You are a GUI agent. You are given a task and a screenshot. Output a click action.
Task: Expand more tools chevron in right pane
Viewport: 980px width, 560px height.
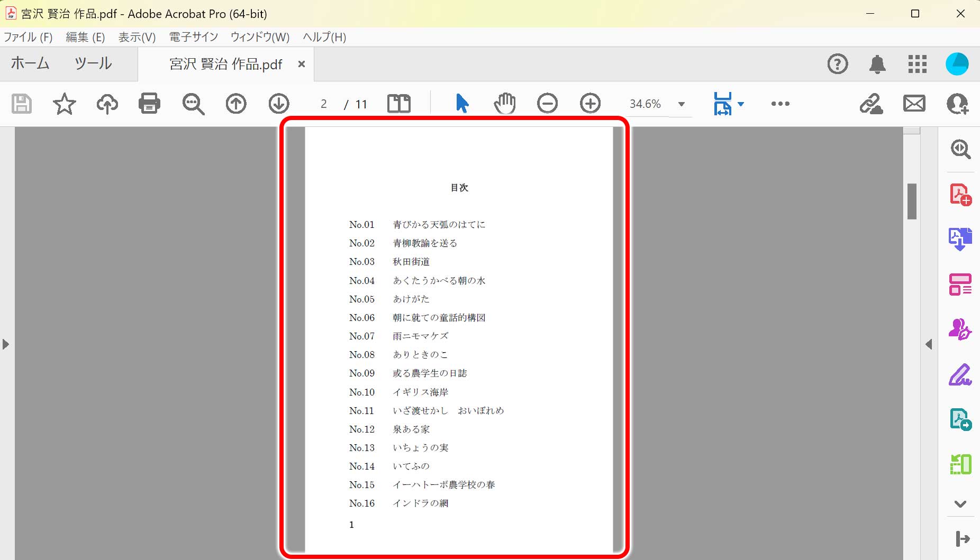pos(960,504)
